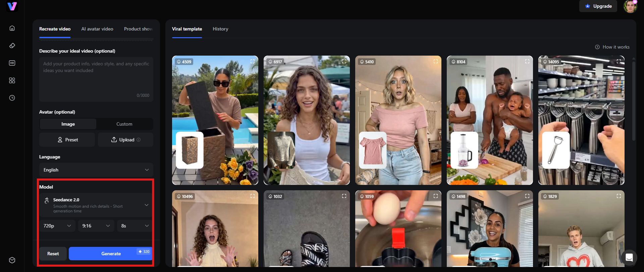The image size is (644, 272).
Task: Select the lace top template thumbnail 6917
Action: coord(307,120)
